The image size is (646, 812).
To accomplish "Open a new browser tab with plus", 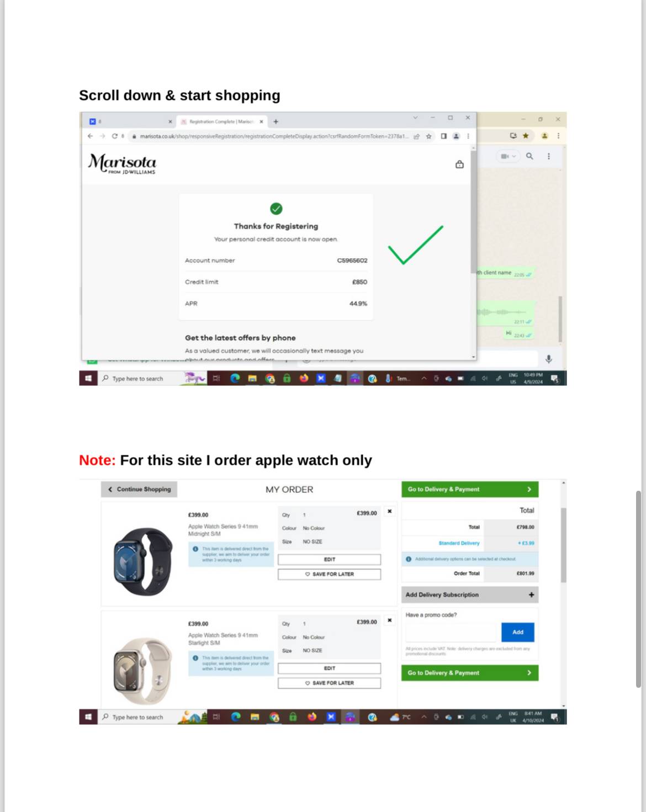I will click(276, 121).
